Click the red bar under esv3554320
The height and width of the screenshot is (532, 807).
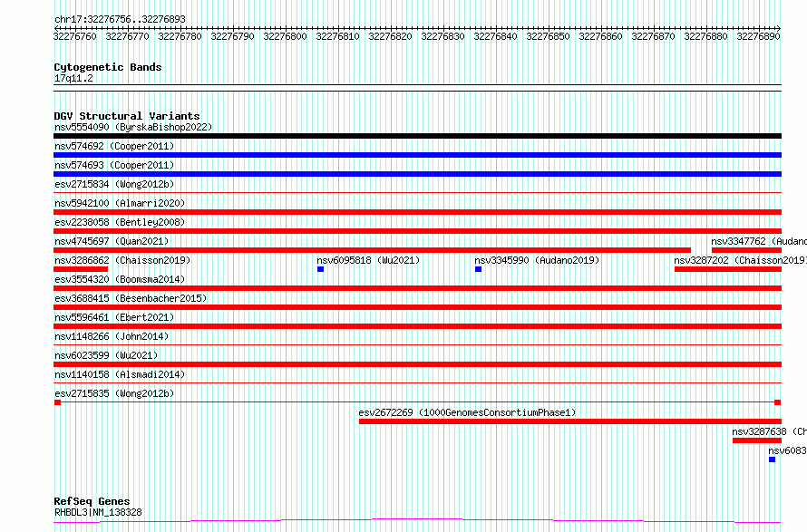point(417,288)
